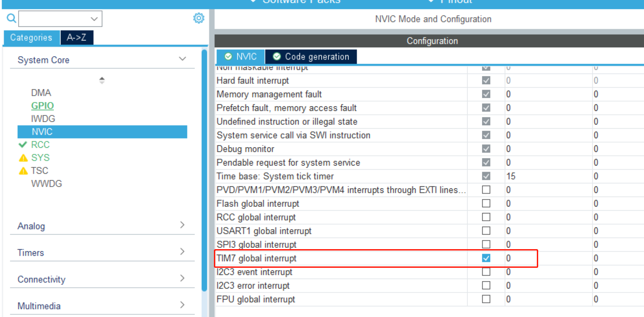Open the settings gear icon
Image resolution: width=644 pixels, height=317 pixels.
point(198,18)
